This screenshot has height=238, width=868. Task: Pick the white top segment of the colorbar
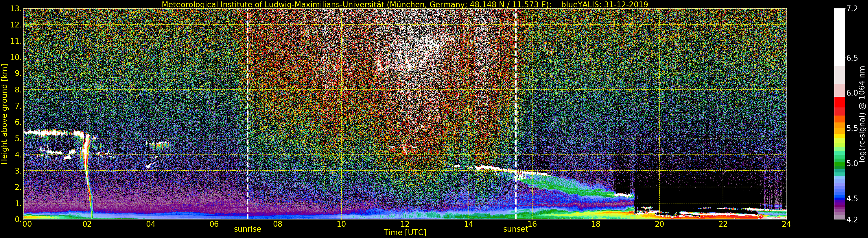point(839,37)
